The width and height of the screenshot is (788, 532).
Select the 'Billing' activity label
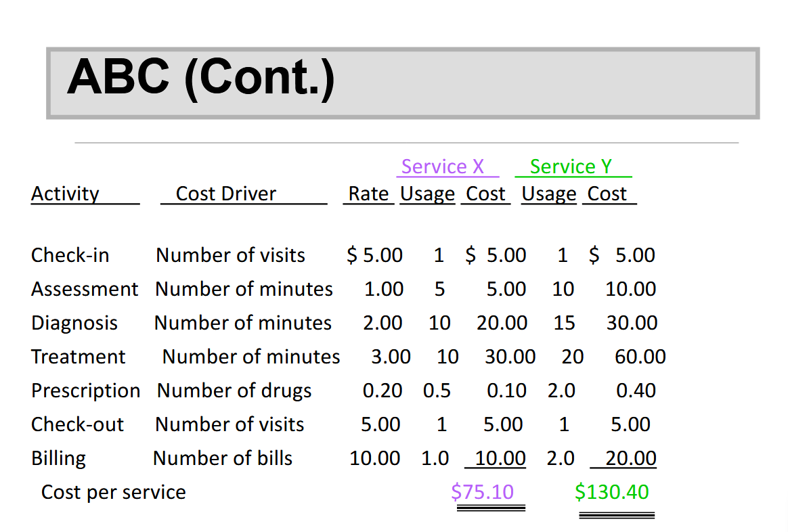pyautogui.click(x=58, y=458)
